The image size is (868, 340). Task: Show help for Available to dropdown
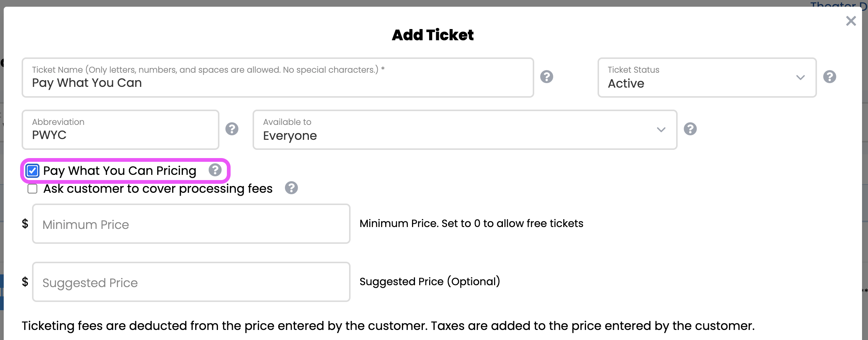(x=690, y=129)
